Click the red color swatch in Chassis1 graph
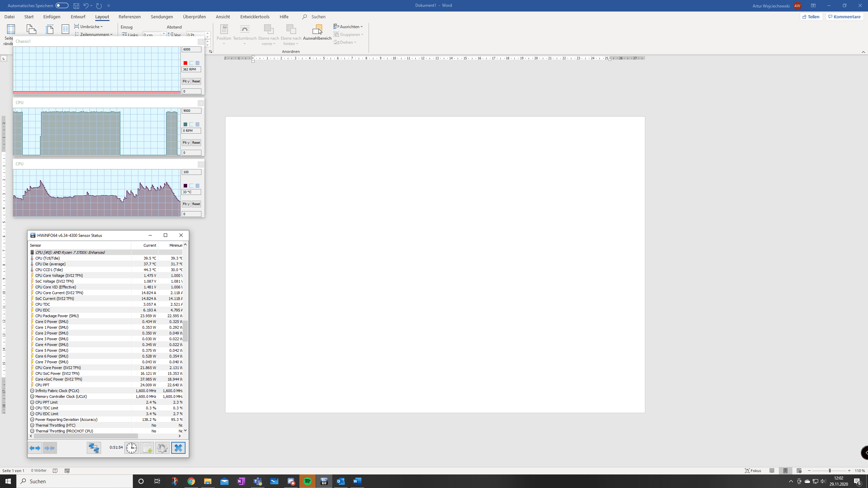The height and width of the screenshot is (488, 868). click(185, 63)
